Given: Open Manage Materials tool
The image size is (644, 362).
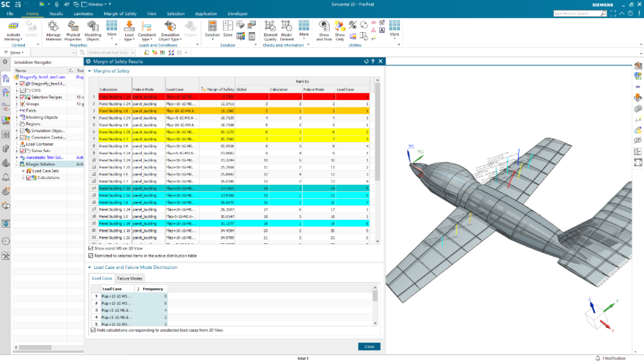Looking at the screenshot, I should 53,26.
